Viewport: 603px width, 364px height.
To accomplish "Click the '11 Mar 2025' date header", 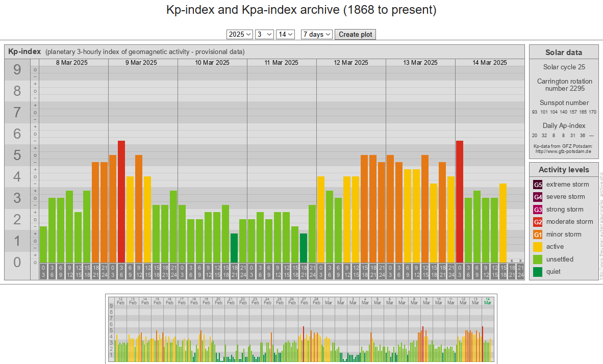I will [x=282, y=63].
